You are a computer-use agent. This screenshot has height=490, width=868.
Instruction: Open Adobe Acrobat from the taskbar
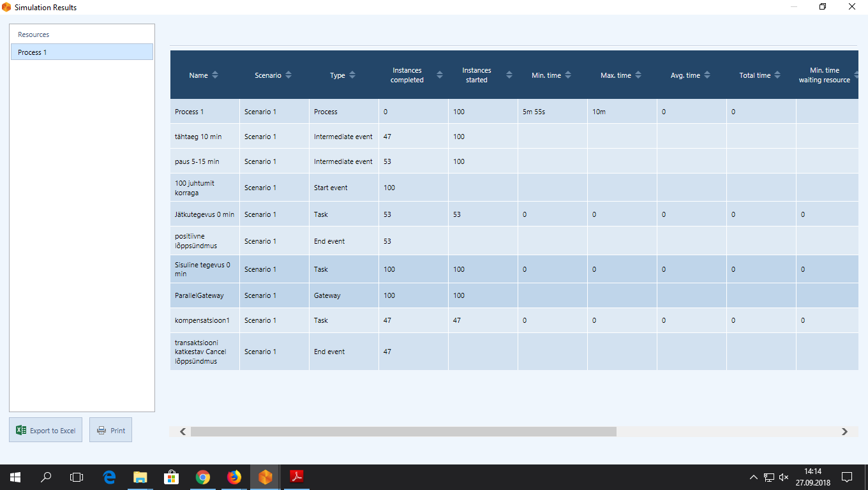pos(297,477)
